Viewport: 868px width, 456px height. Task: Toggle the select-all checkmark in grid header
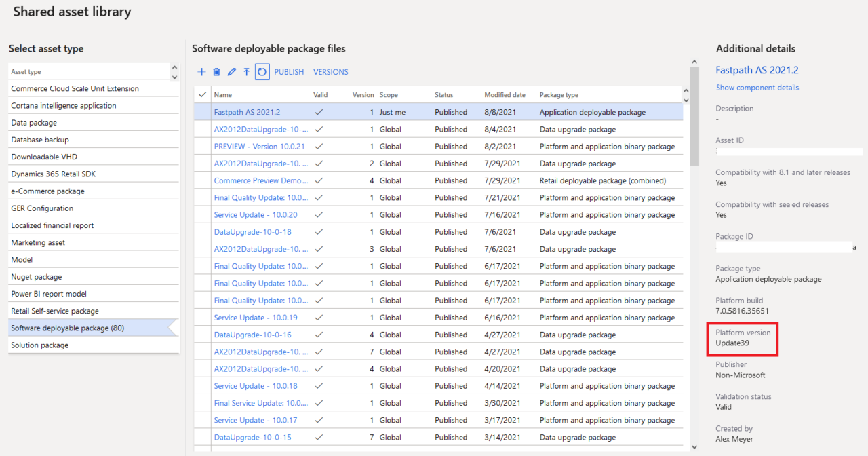(201, 94)
